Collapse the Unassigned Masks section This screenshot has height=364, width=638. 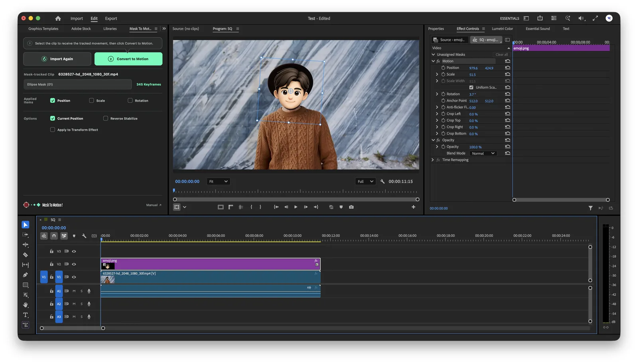(x=433, y=55)
